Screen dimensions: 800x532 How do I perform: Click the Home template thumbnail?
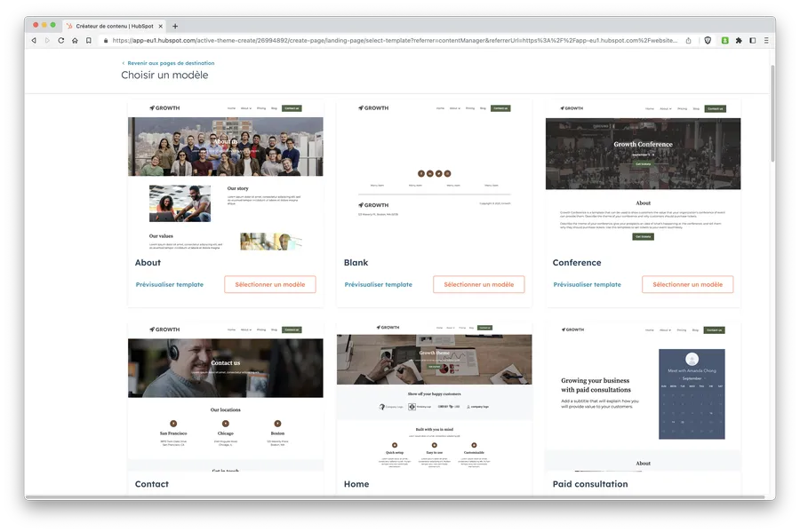pos(434,397)
